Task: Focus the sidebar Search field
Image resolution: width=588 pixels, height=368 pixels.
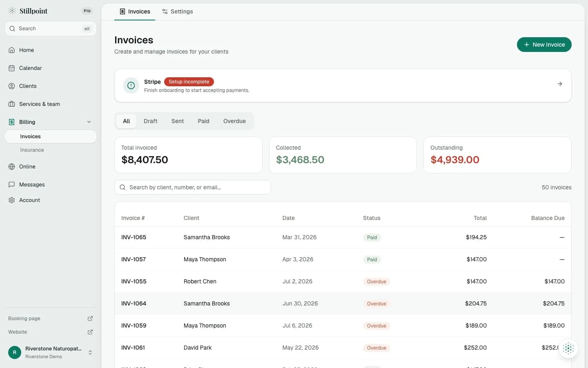Action: (51, 29)
